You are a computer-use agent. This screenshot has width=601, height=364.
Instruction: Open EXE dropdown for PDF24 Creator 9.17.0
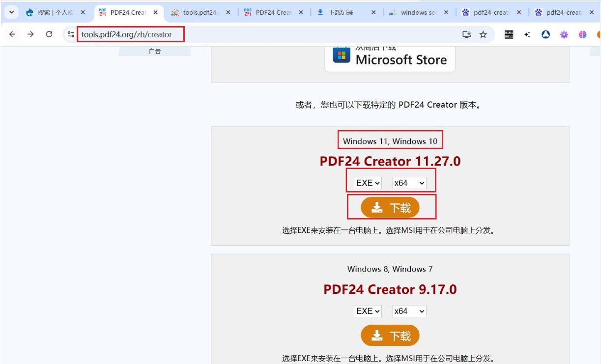[x=368, y=311]
